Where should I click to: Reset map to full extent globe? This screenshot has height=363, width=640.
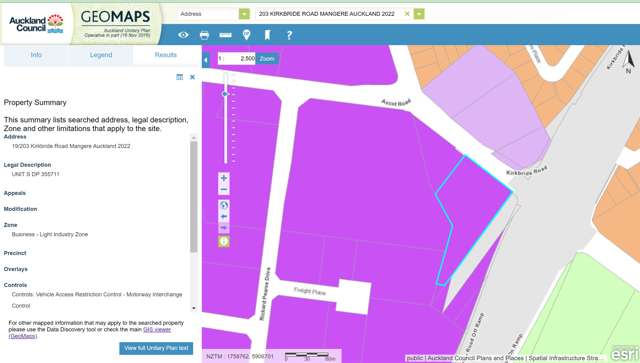(224, 205)
